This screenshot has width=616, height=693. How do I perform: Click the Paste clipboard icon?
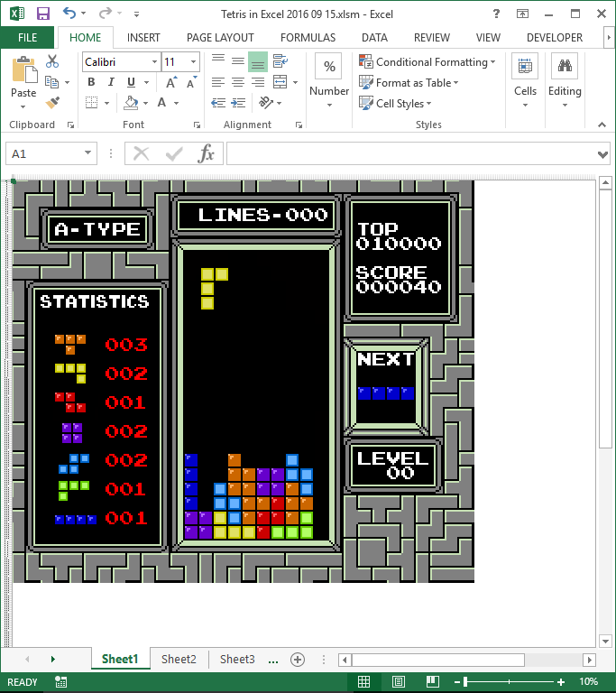(23, 69)
